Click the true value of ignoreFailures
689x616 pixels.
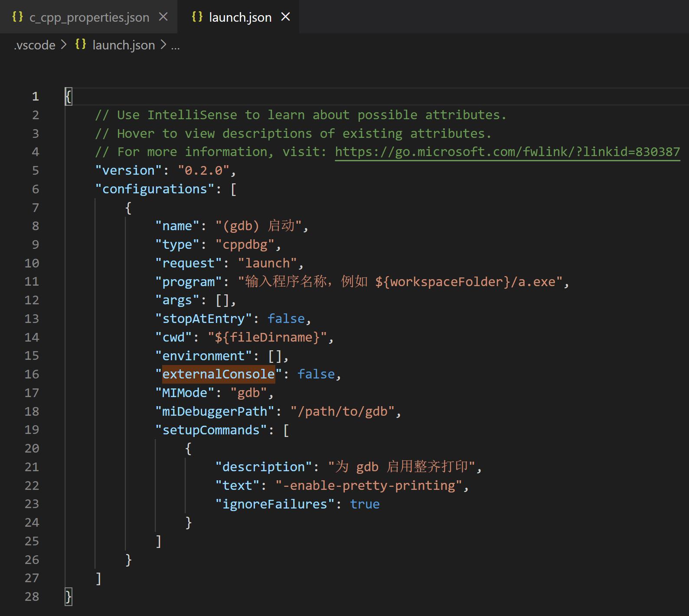click(x=365, y=504)
